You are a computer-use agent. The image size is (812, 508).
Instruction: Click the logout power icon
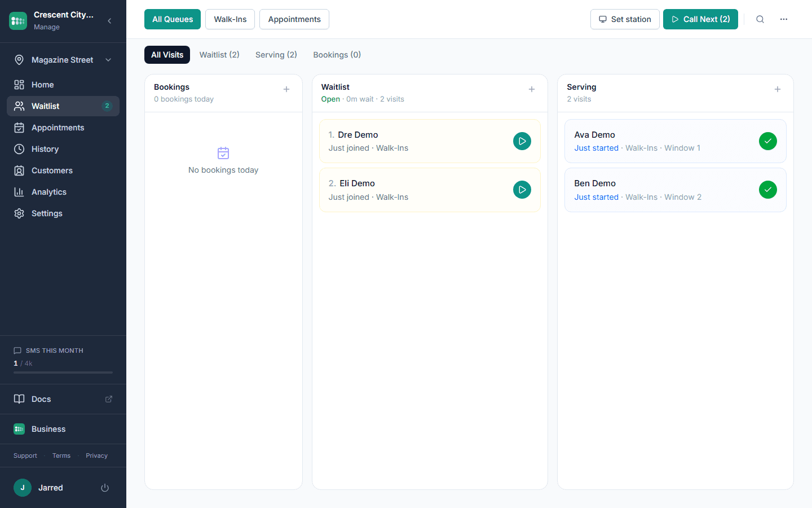click(x=105, y=488)
